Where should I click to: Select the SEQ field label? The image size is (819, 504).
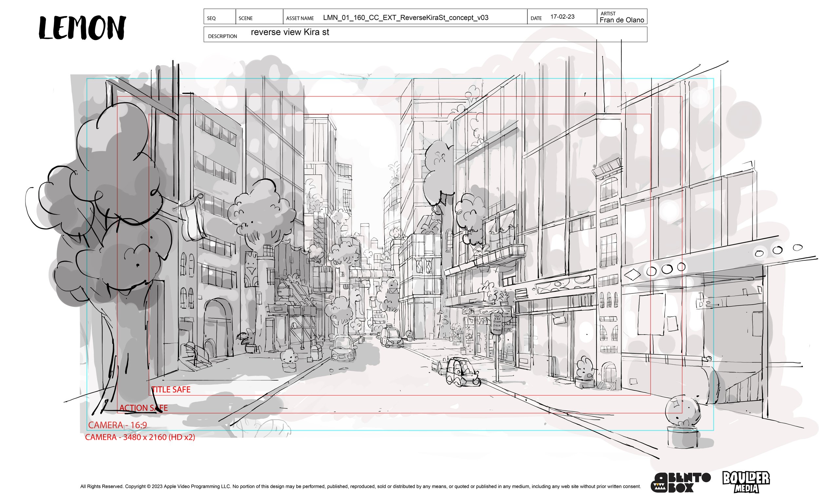[211, 18]
